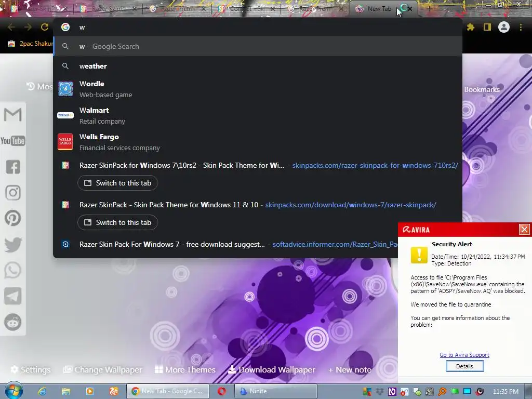Screen dimensions: 532x399
Task: Close the Avira Security Alert popup
Action: [524, 229]
